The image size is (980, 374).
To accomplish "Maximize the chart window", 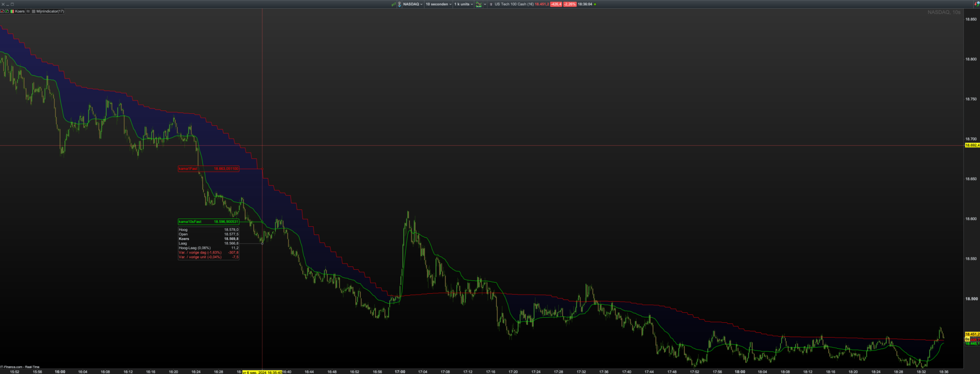I will (12, 4).
